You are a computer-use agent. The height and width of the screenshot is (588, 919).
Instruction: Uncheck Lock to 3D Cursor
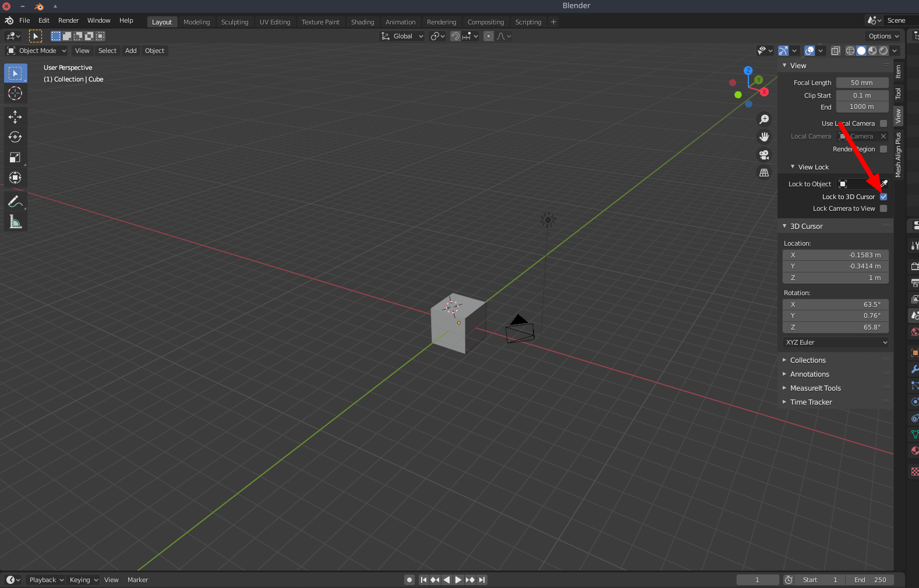[883, 197]
